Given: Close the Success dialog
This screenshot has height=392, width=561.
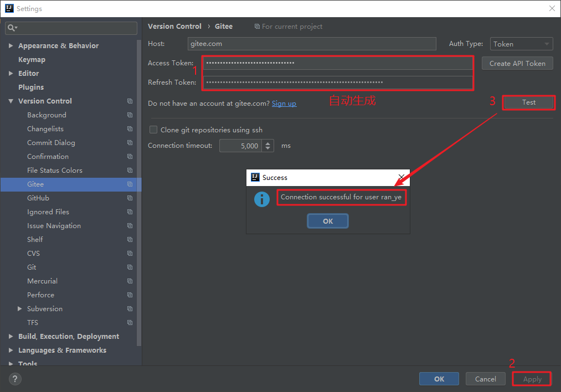Looking at the screenshot, I should [x=402, y=177].
